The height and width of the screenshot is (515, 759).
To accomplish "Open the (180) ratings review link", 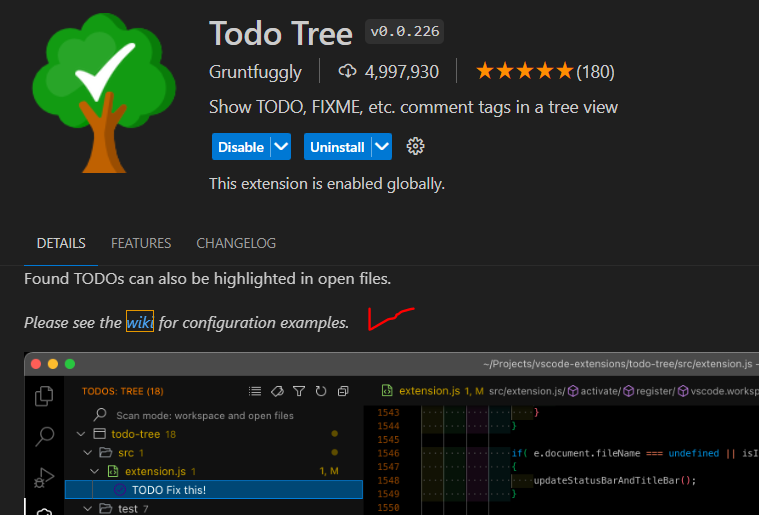I will coord(595,72).
